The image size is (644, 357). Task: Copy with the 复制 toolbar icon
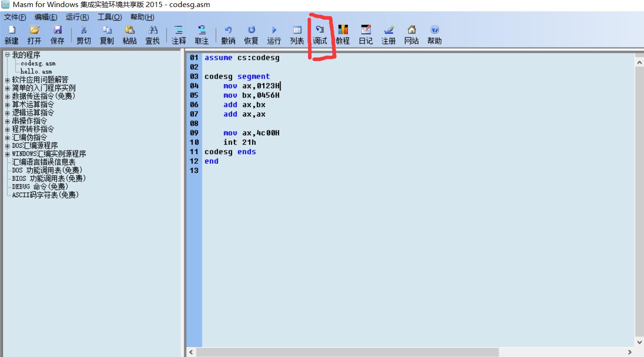[107, 30]
